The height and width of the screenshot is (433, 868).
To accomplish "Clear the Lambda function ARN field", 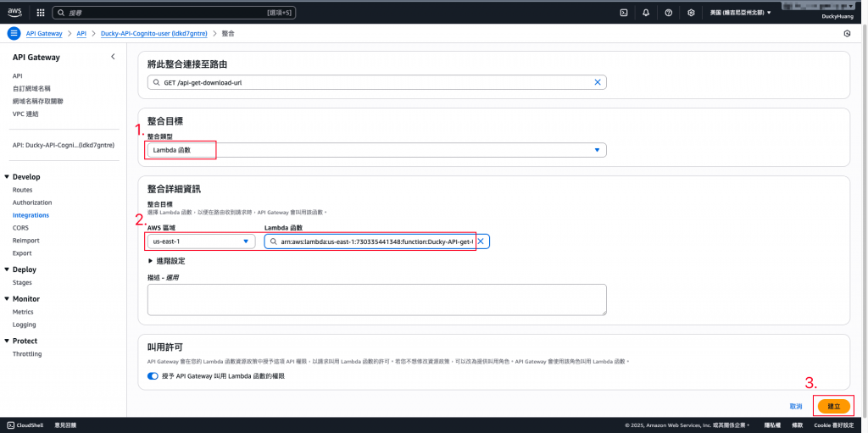I will pos(481,241).
